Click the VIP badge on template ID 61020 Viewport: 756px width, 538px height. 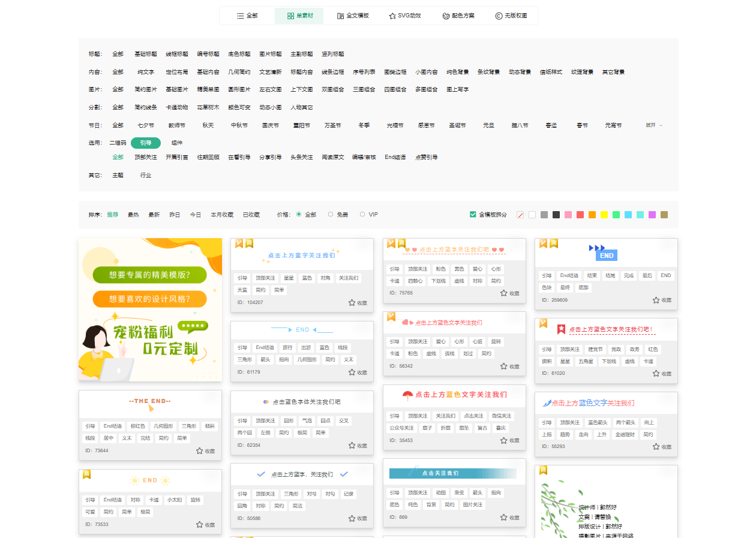(543, 323)
